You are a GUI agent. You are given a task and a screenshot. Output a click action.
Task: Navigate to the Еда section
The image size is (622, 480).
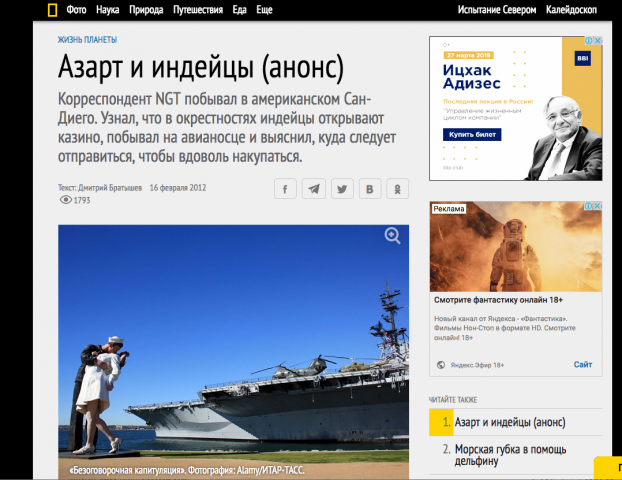pos(239,10)
